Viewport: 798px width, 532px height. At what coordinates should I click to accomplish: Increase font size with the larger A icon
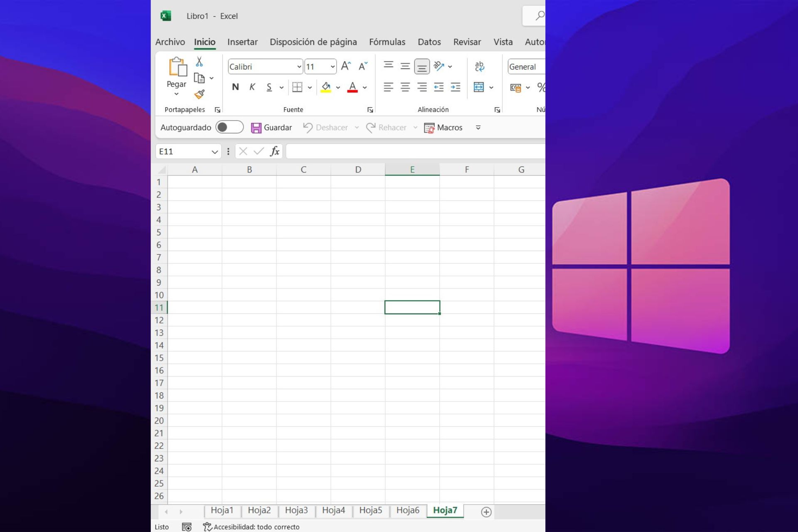click(346, 66)
